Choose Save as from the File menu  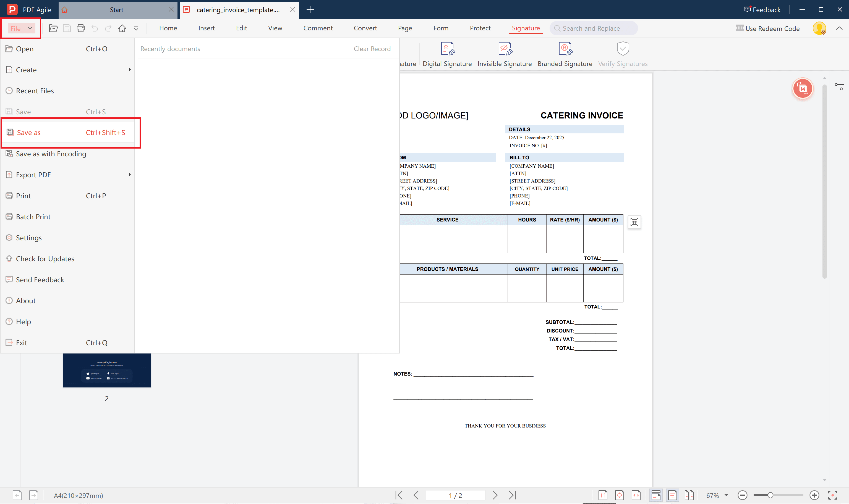[x=28, y=133]
